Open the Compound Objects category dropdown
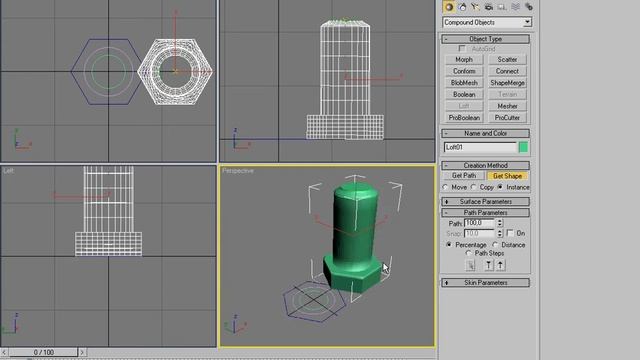 coord(527,22)
